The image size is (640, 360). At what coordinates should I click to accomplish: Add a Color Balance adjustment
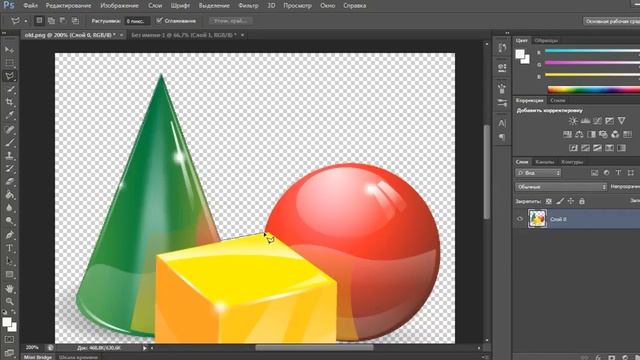(x=579, y=134)
